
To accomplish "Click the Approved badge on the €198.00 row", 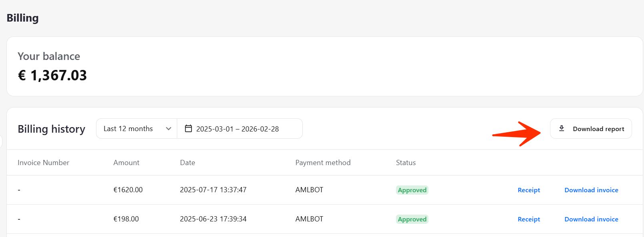I will pos(412,219).
